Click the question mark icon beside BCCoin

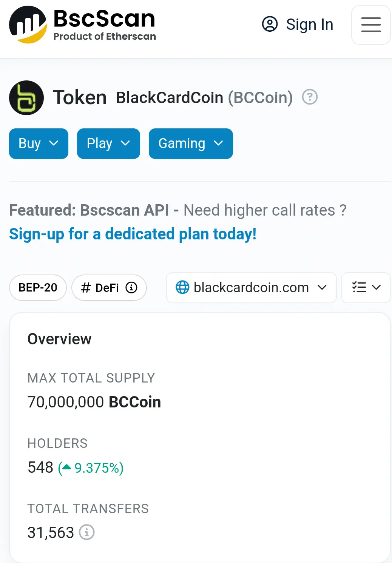tap(310, 97)
